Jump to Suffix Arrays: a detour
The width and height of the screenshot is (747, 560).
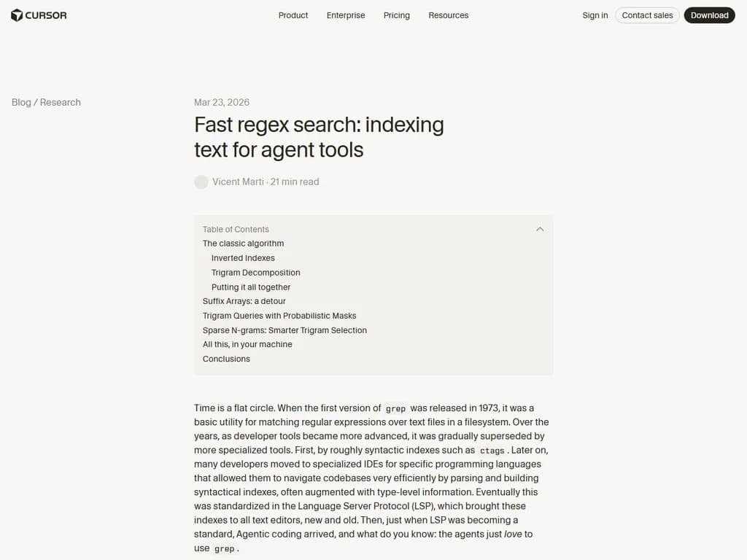click(x=244, y=301)
